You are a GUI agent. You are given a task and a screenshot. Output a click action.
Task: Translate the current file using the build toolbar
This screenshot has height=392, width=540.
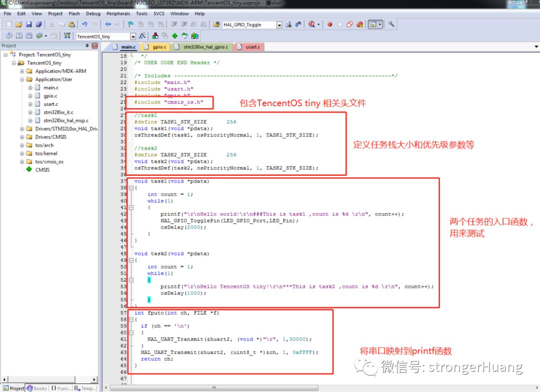(x=9, y=36)
